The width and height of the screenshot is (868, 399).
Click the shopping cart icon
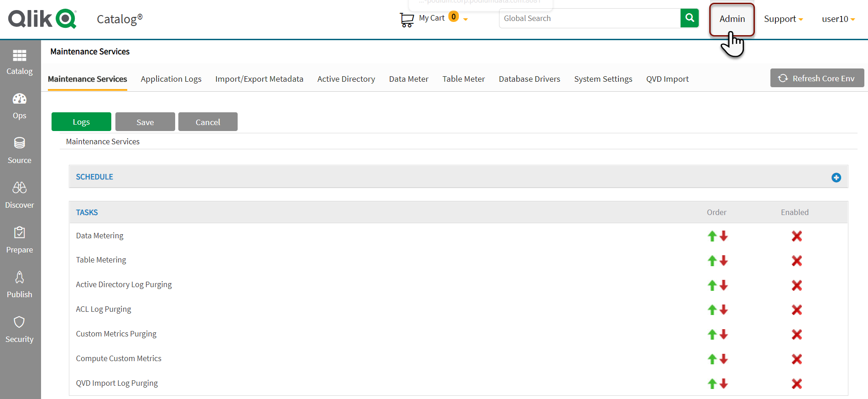point(406,20)
